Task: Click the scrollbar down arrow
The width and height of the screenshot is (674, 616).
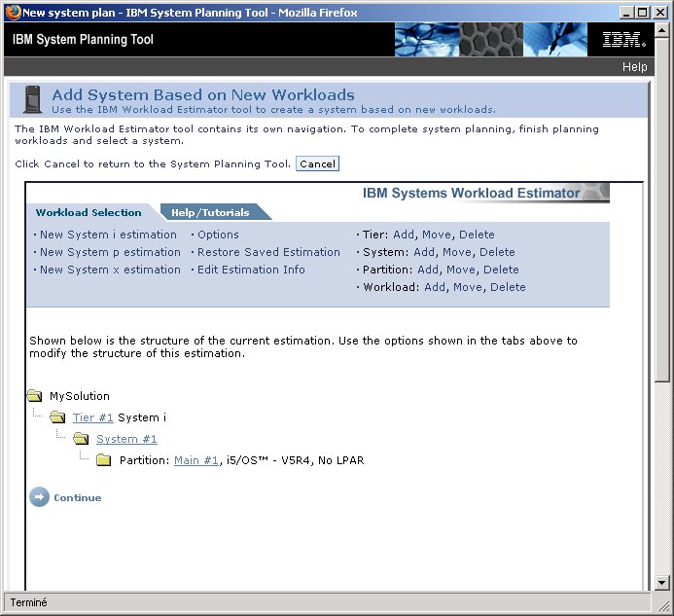Action: (x=662, y=583)
